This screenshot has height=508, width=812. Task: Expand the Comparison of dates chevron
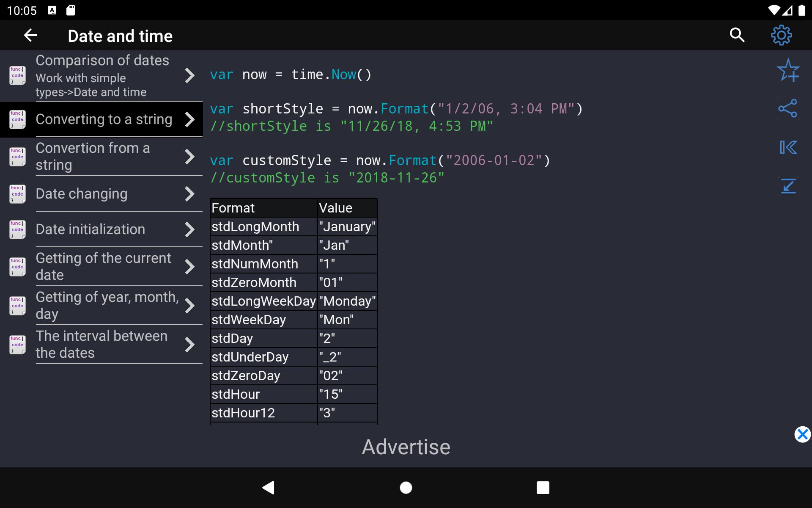(190, 76)
